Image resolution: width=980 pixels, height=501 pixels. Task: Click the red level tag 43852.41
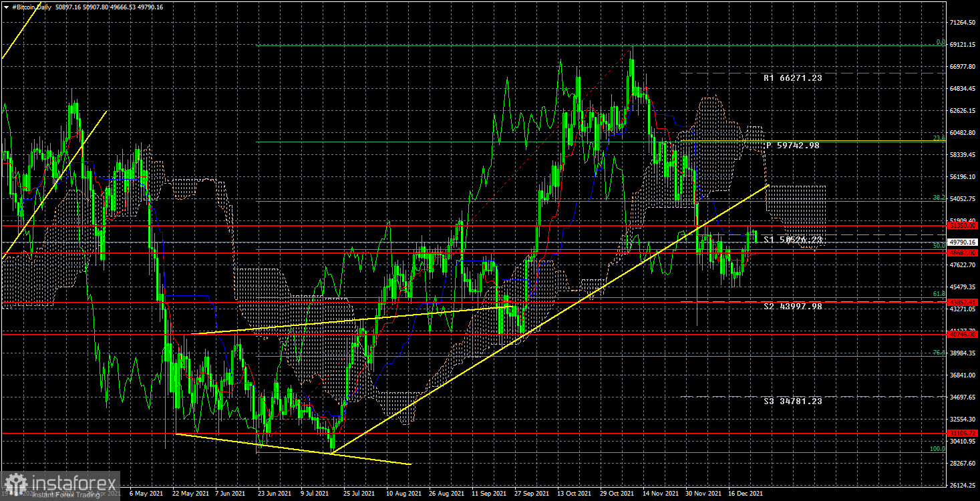tap(963, 302)
